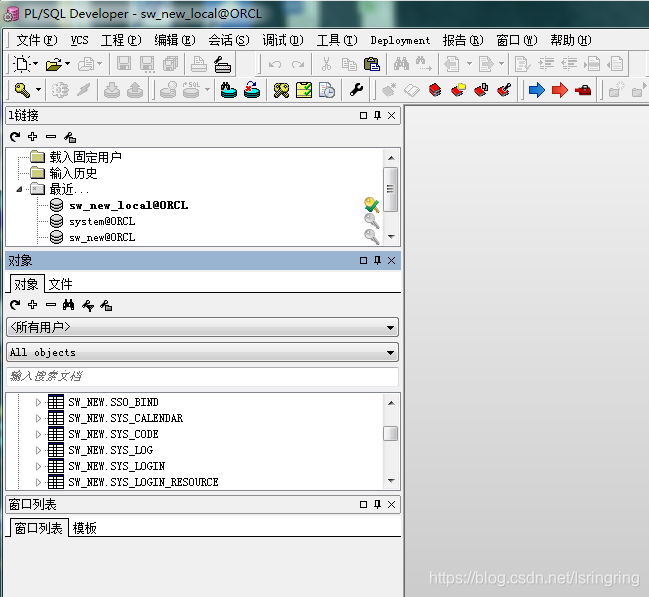Viewport: 649px width, 597px height.
Task: Expand the SW_NEW.SYS_CODE table node
Action: pyautogui.click(x=38, y=434)
